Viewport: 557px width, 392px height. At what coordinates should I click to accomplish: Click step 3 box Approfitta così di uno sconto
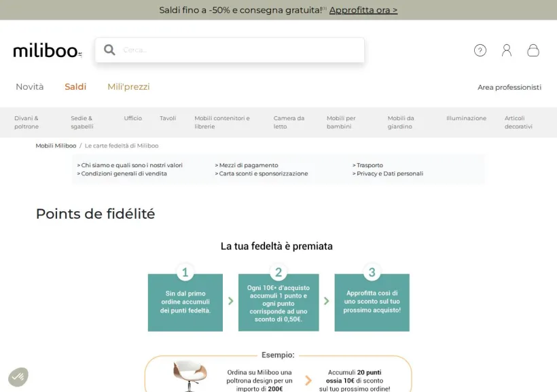point(372,302)
